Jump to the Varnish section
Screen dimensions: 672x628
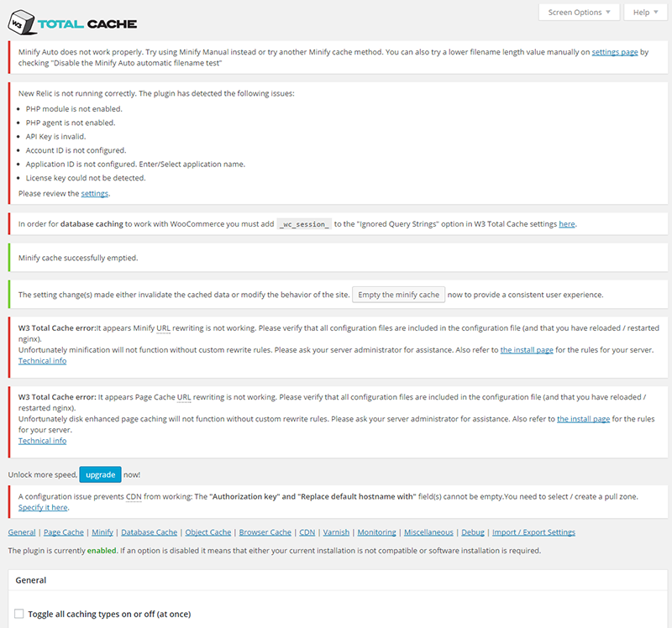(336, 532)
